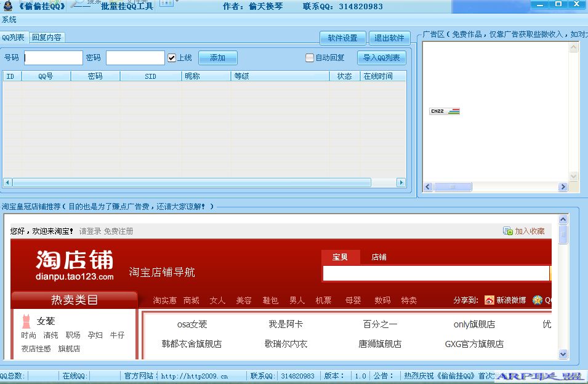Open the 数码 nav link
The width and height of the screenshot is (588, 384).
tap(382, 300)
